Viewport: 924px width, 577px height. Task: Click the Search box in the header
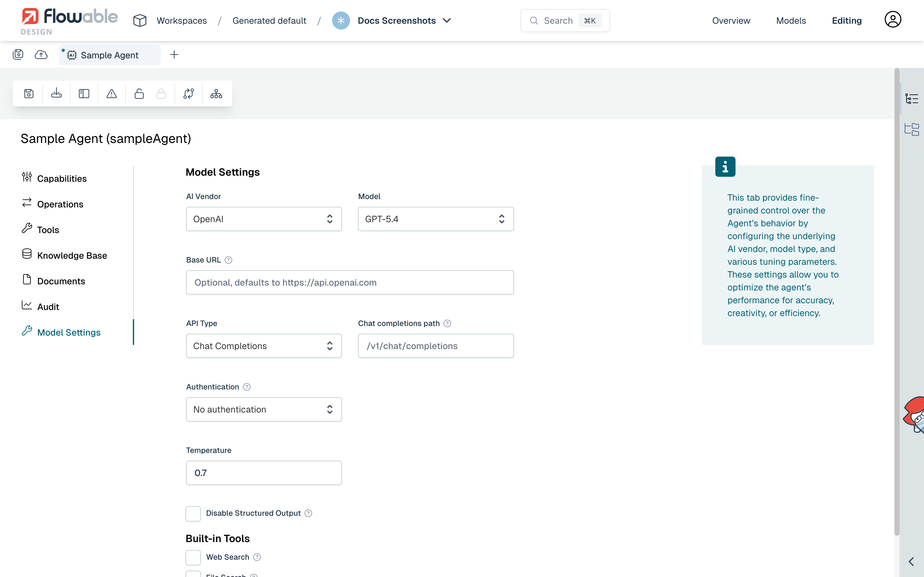[x=565, y=21]
